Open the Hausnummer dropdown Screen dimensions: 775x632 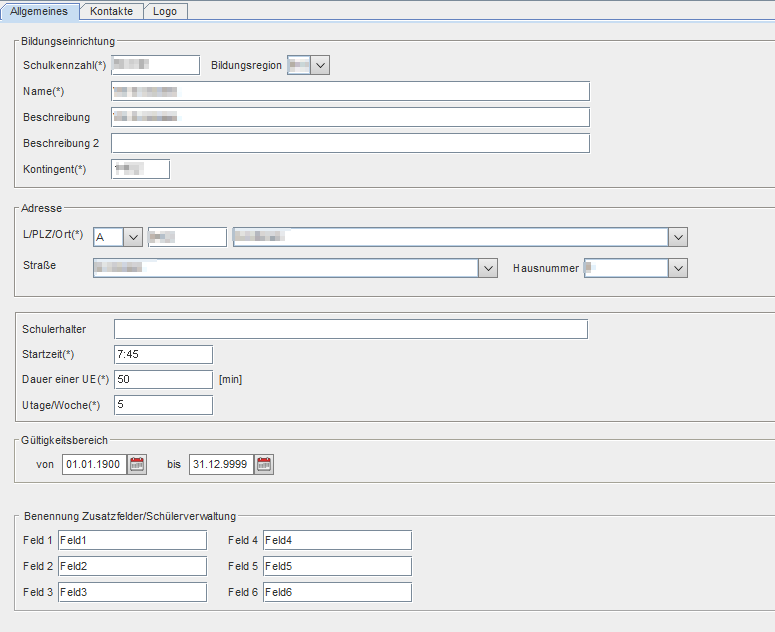coord(678,268)
